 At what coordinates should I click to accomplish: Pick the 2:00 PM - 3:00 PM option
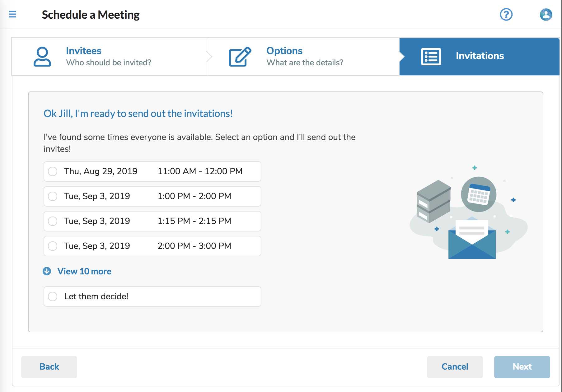(53, 246)
